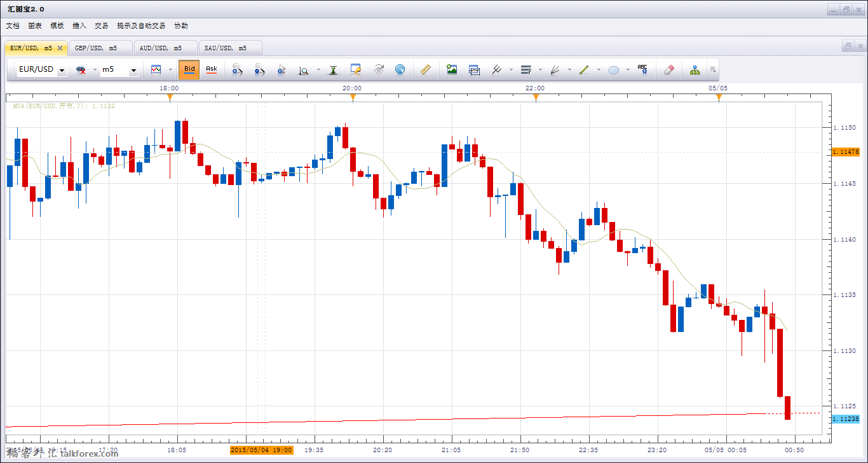Click the vertical scale zoom icon
The height and width of the screenshot is (463, 868).
304,70
